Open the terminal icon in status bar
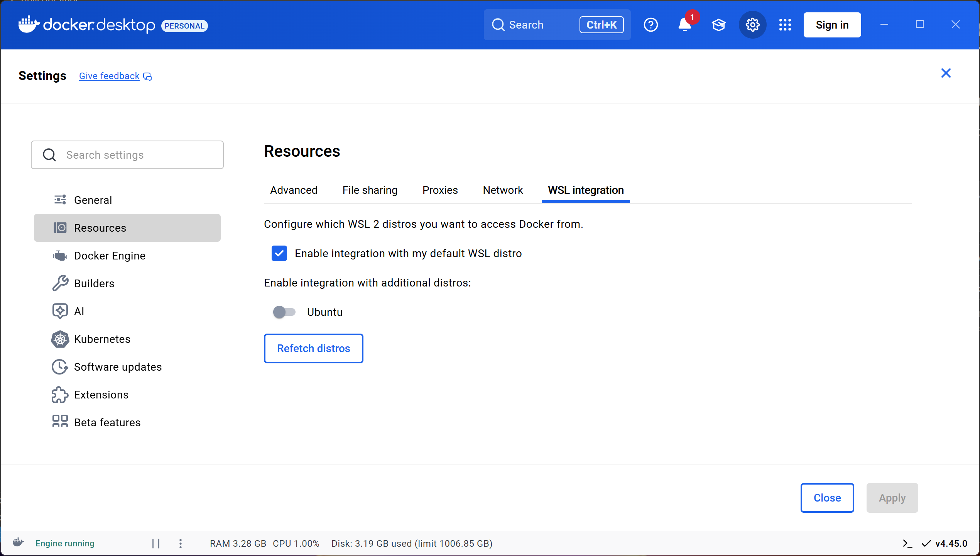Viewport: 980px width, 556px height. (x=907, y=544)
